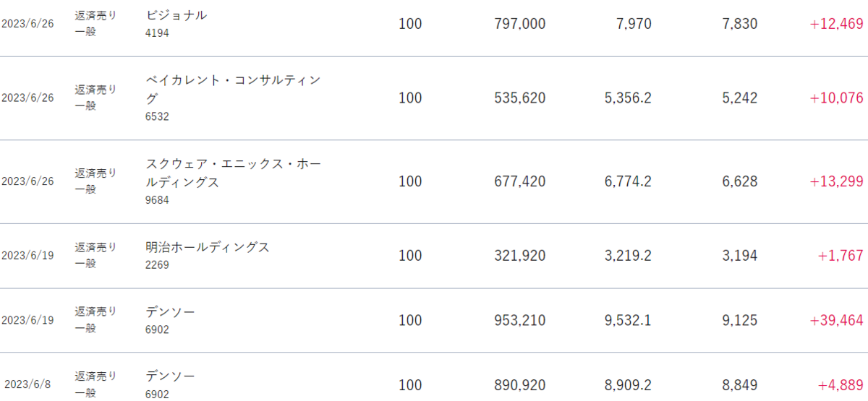The height and width of the screenshot is (401, 868).
Task: Open the デンソー entry dated 2023/6/8
Action: [170, 376]
